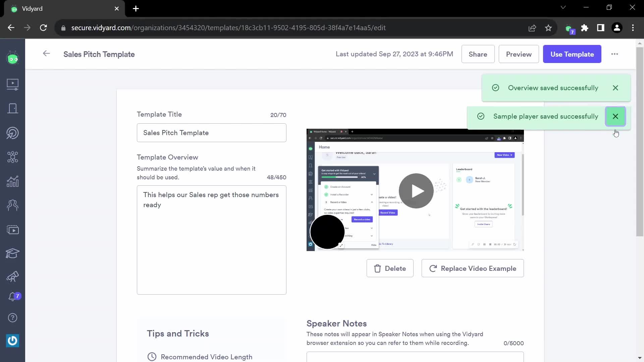Select Replace Video Example option

[472, 268]
